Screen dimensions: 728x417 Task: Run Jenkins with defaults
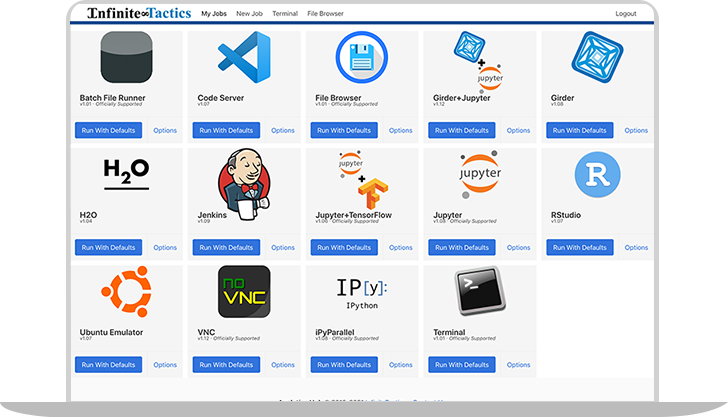coord(226,248)
